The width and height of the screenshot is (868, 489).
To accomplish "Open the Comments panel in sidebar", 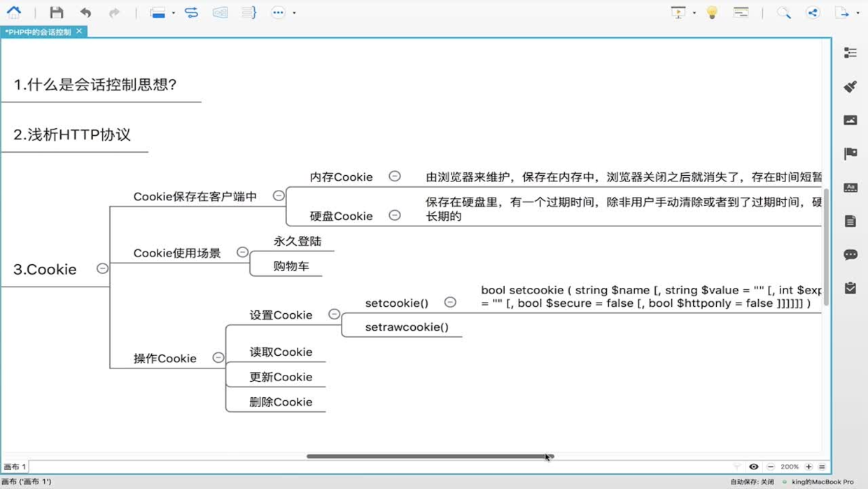I will coord(850,254).
